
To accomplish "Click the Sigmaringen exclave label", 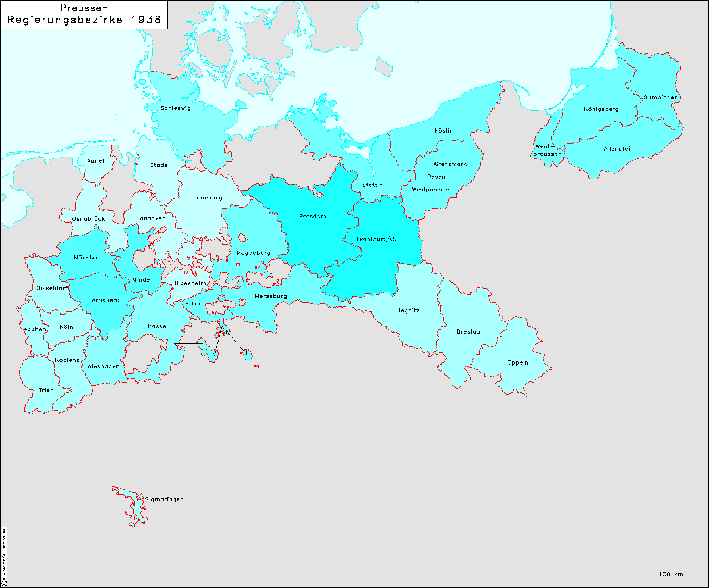I will [x=164, y=499].
